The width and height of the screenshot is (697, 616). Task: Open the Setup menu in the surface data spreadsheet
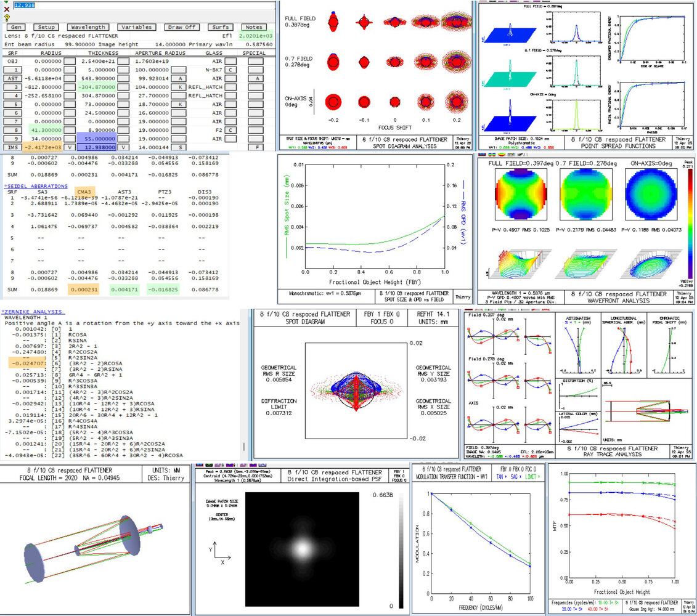tap(46, 28)
